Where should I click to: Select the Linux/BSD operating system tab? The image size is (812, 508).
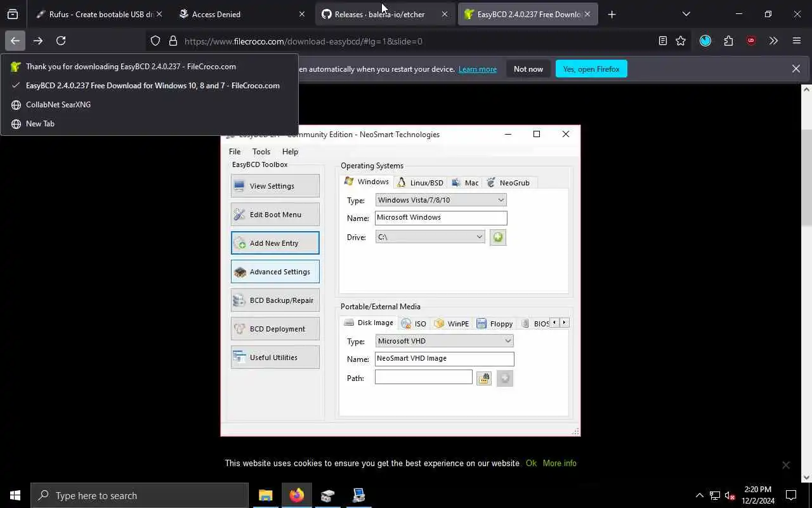click(x=420, y=183)
